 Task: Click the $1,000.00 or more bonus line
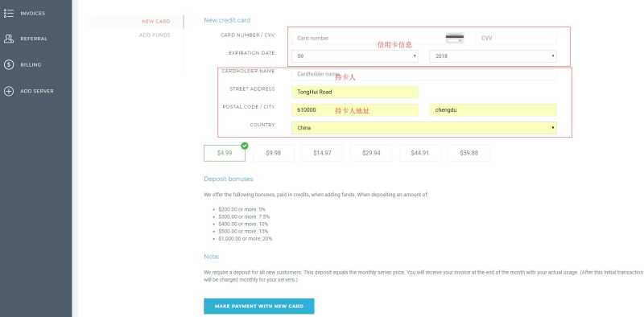pyautogui.click(x=246, y=239)
